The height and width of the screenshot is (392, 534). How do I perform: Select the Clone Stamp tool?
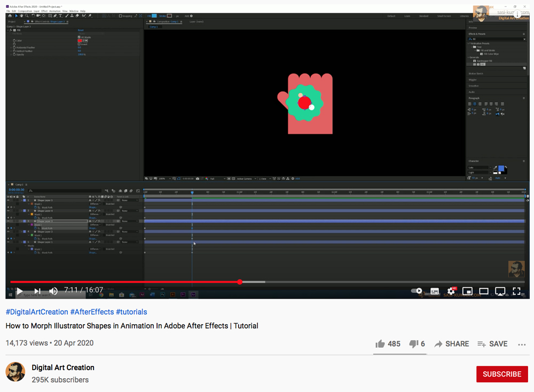pos(72,16)
